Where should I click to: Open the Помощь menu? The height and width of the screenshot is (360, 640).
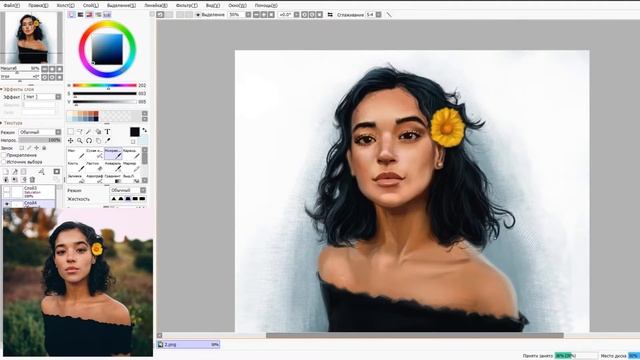pos(266,5)
